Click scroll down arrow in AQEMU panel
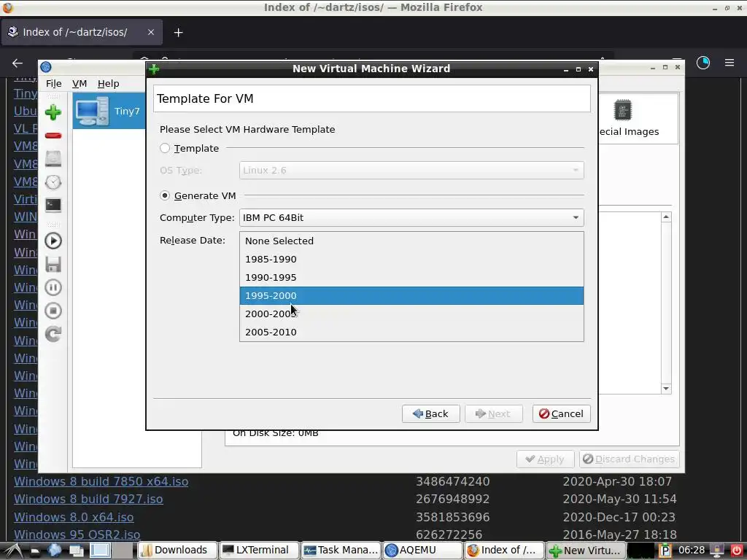Image resolution: width=747 pixels, height=560 pixels. coord(666,389)
